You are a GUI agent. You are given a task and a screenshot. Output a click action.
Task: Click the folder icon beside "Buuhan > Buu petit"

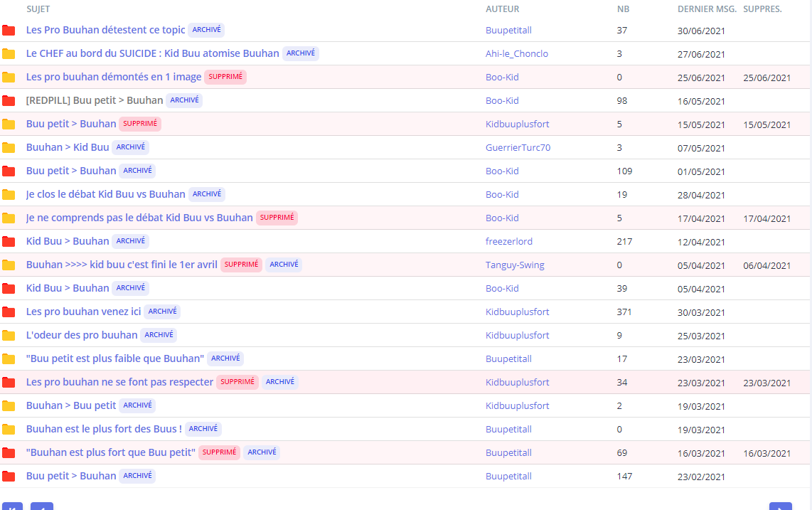pyautogui.click(x=9, y=406)
